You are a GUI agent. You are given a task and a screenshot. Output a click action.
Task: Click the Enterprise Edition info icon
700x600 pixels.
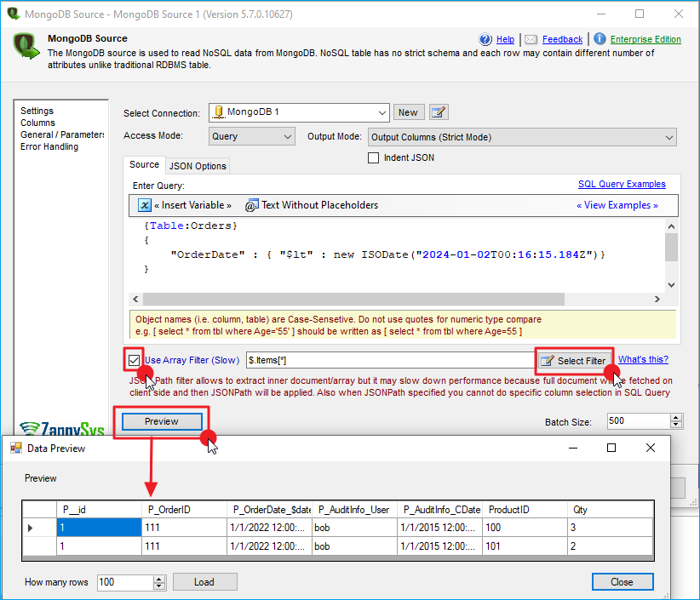pyautogui.click(x=600, y=39)
